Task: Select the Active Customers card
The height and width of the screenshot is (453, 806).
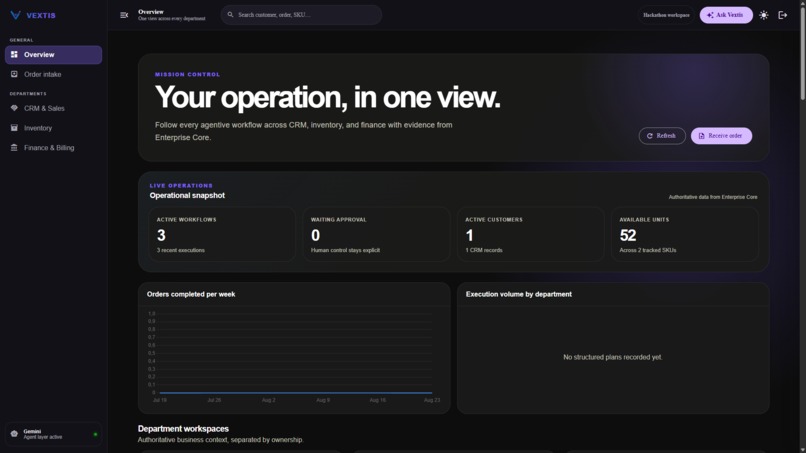Action: [530, 234]
